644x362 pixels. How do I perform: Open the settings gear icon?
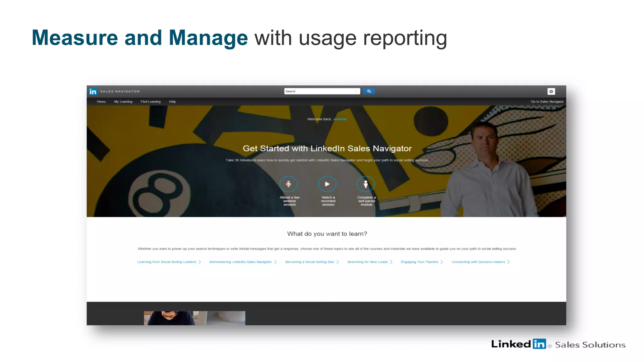[551, 91]
